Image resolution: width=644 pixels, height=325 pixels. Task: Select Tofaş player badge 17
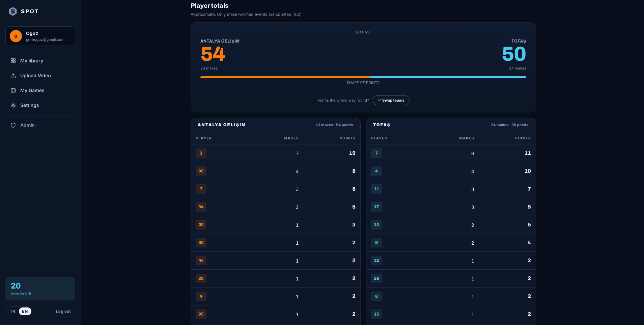click(x=376, y=207)
